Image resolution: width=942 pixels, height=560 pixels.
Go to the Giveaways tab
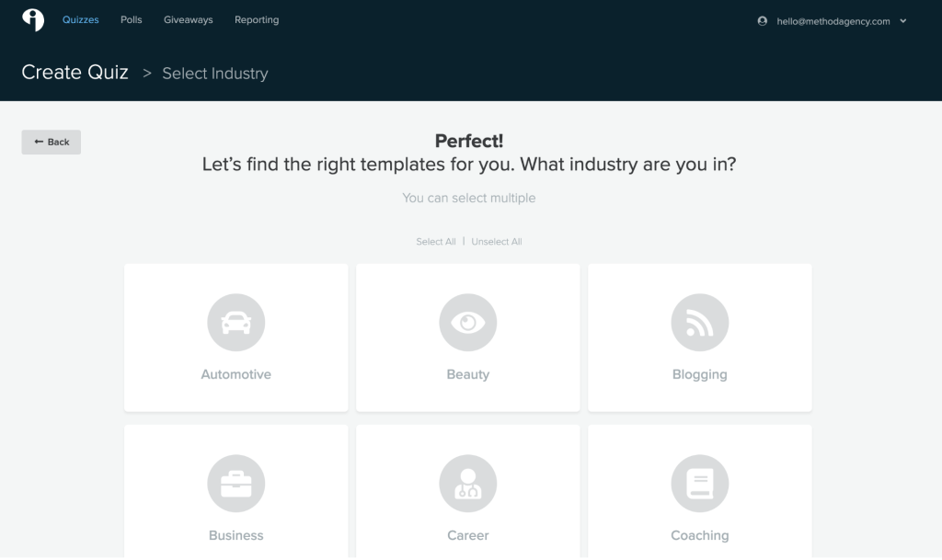(189, 20)
